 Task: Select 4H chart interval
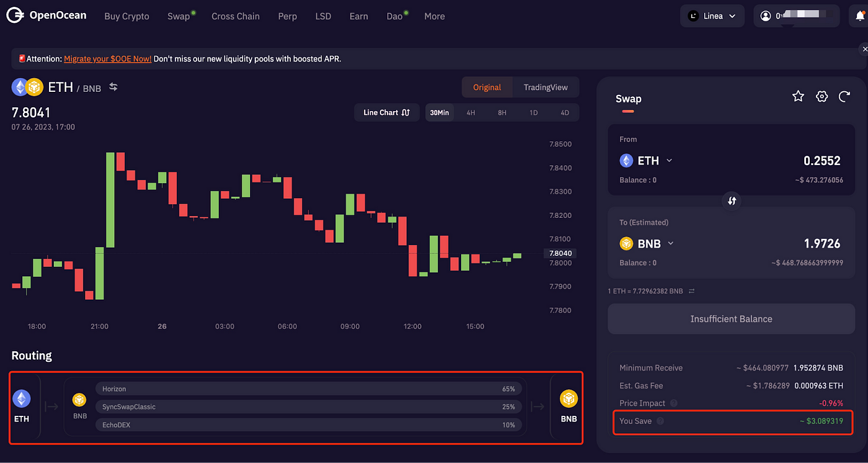tap(471, 112)
